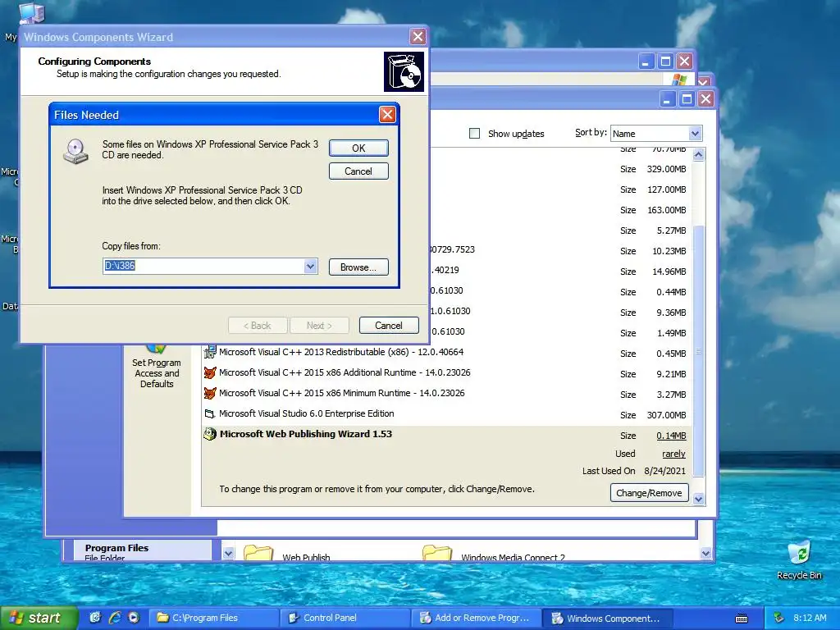Switch to C:\Program Files taskbar button
This screenshot has width=840, height=630.
pyautogui.click(x=213, y=619)
